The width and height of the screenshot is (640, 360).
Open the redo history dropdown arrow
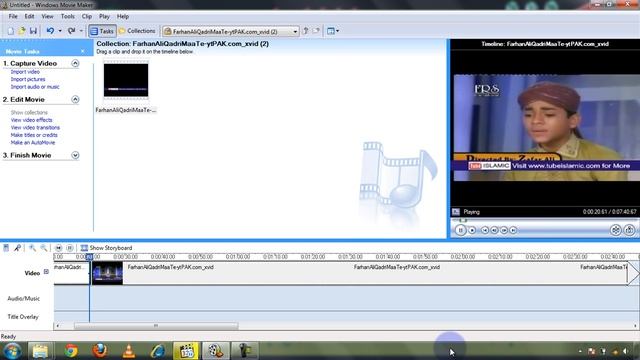tap(81, 31)
